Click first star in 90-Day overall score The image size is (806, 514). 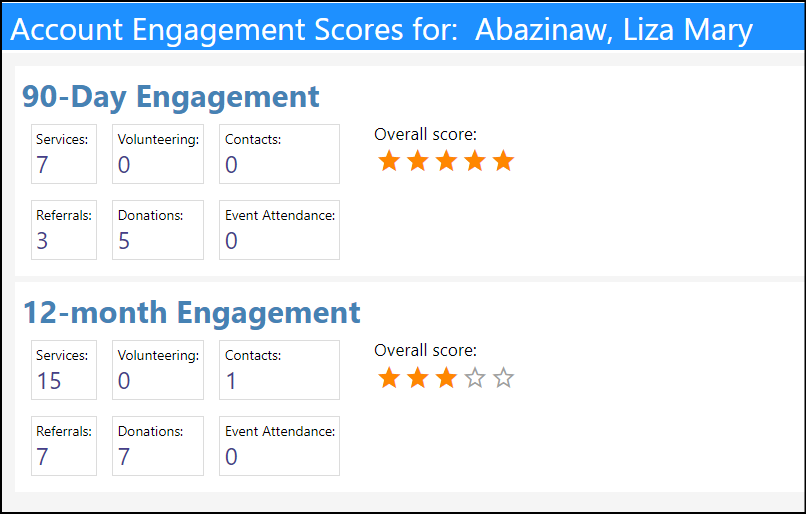click(x=389, y=161)
